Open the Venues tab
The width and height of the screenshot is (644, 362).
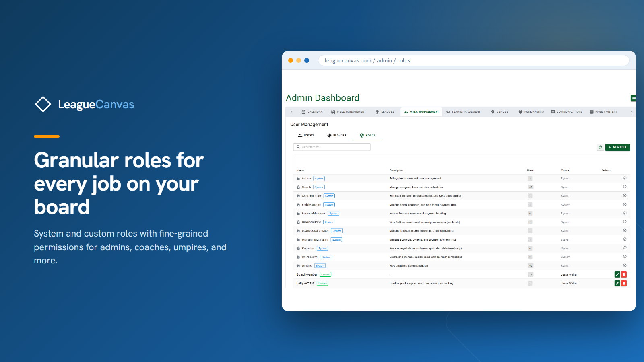point(500,112)
